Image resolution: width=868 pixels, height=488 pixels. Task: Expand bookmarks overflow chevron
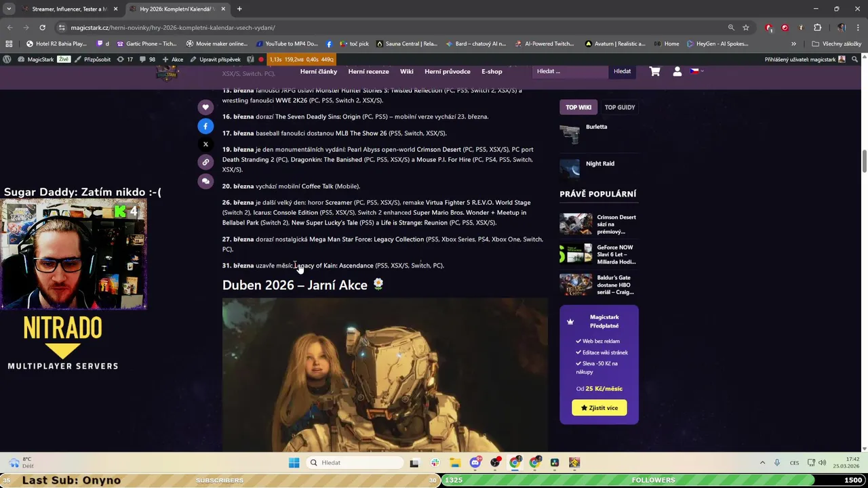794,43
